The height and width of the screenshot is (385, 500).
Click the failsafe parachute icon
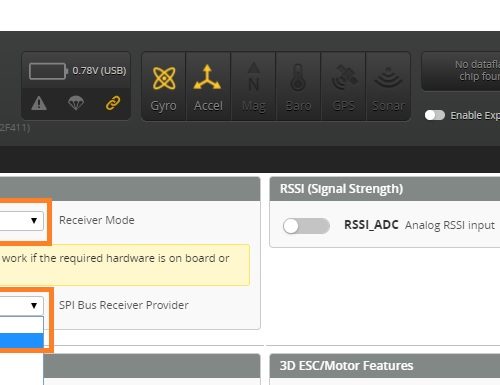point(76,103)
